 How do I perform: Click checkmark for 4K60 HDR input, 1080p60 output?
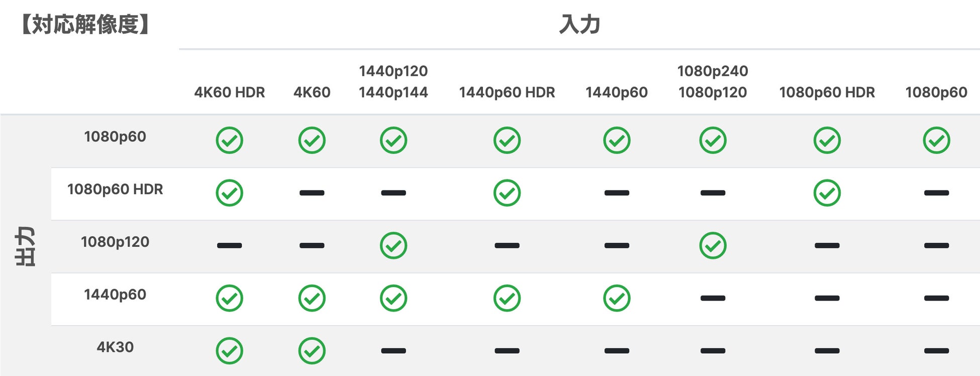coord(229,140)
